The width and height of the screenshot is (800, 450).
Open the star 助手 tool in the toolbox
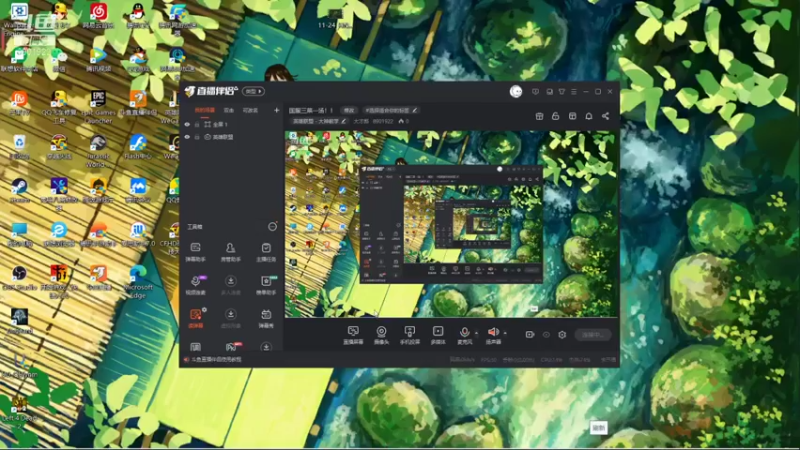(266, 285)
